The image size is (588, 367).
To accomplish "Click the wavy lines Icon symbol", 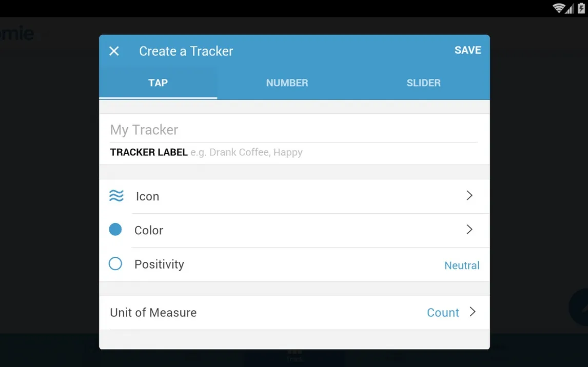I will point(116,196).
